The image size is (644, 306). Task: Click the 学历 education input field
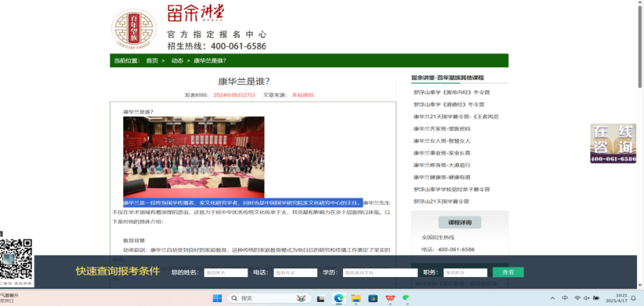[x=380, y=272]
